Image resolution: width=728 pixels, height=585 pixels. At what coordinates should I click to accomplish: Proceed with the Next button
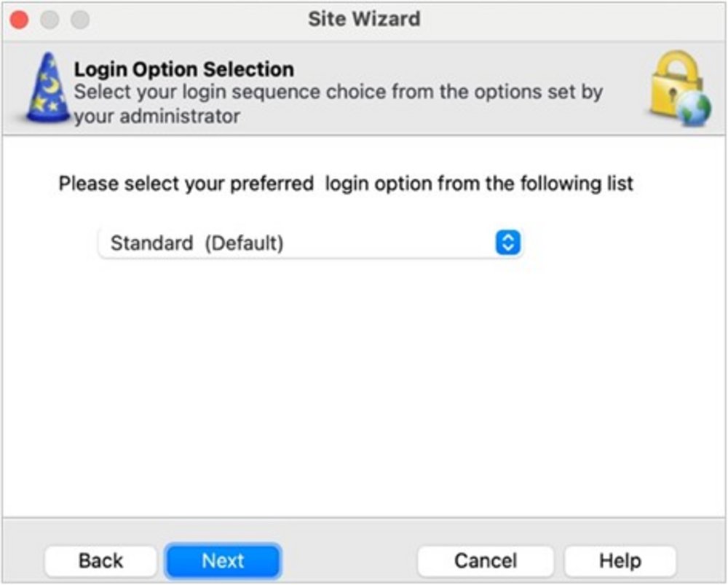[223, 560]
